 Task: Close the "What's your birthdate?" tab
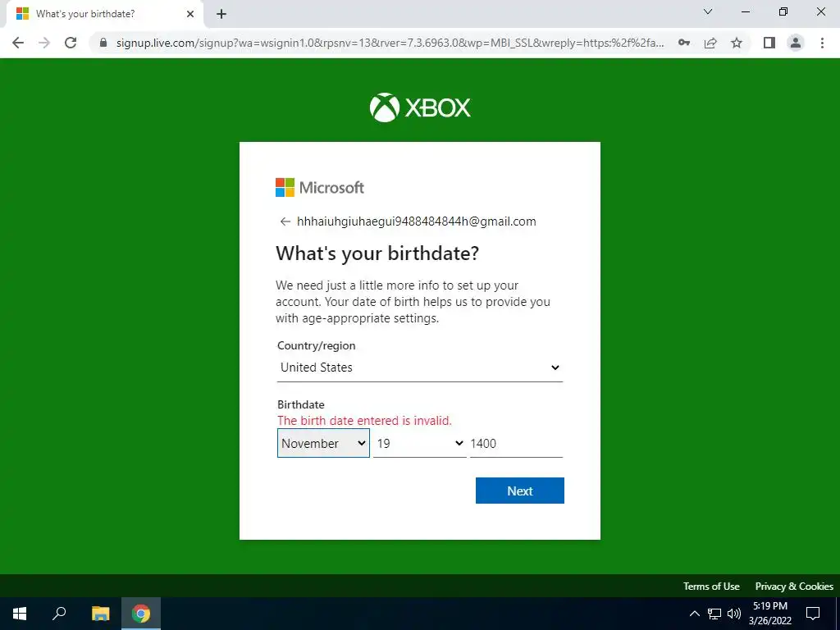click(190, 14)
